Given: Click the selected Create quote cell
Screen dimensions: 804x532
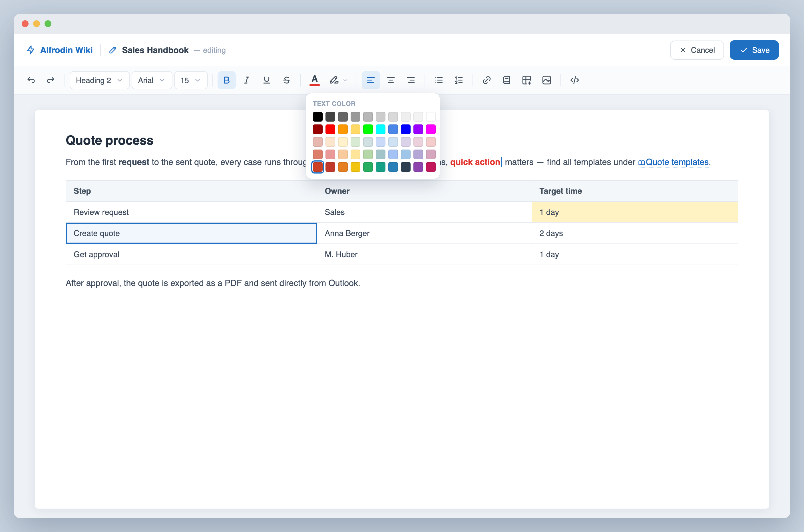Looking at the screenshot, I should click(191, 233).
